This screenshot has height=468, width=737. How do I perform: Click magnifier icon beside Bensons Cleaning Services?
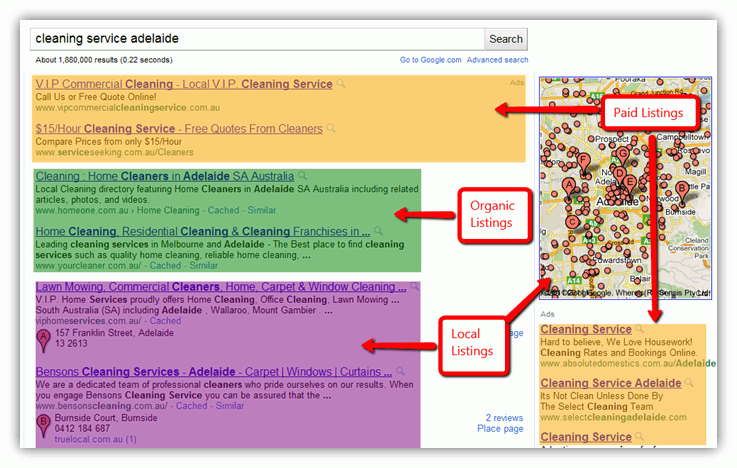(400, 371)
